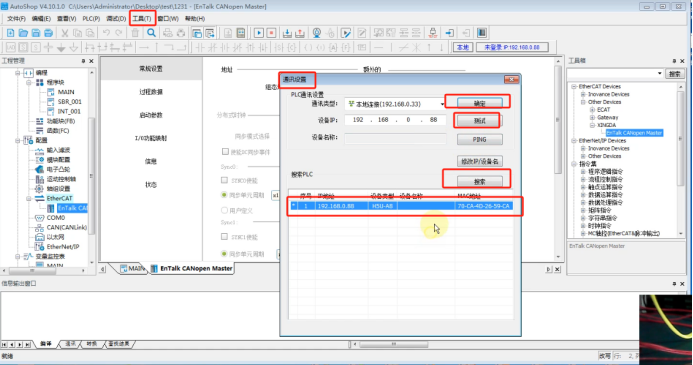The width and height of the screenshot is (693, 365).
Task: Select the PLC row 192.168.0.88
Action: click(401, 206)
